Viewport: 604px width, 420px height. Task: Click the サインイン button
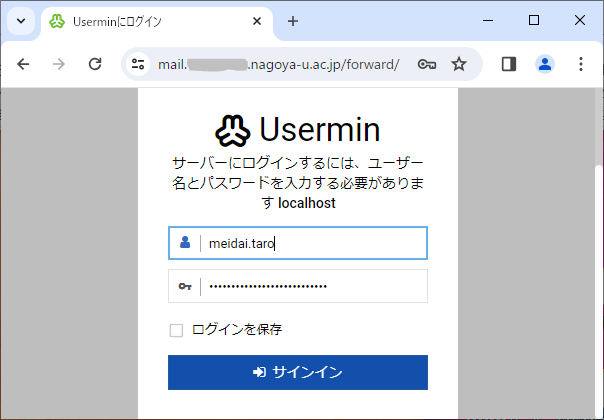(298, 372)
